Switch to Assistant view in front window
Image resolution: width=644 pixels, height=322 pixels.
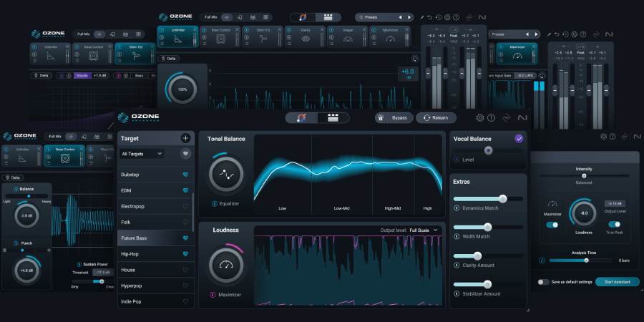pyautogui.click(x=301, y=118)
